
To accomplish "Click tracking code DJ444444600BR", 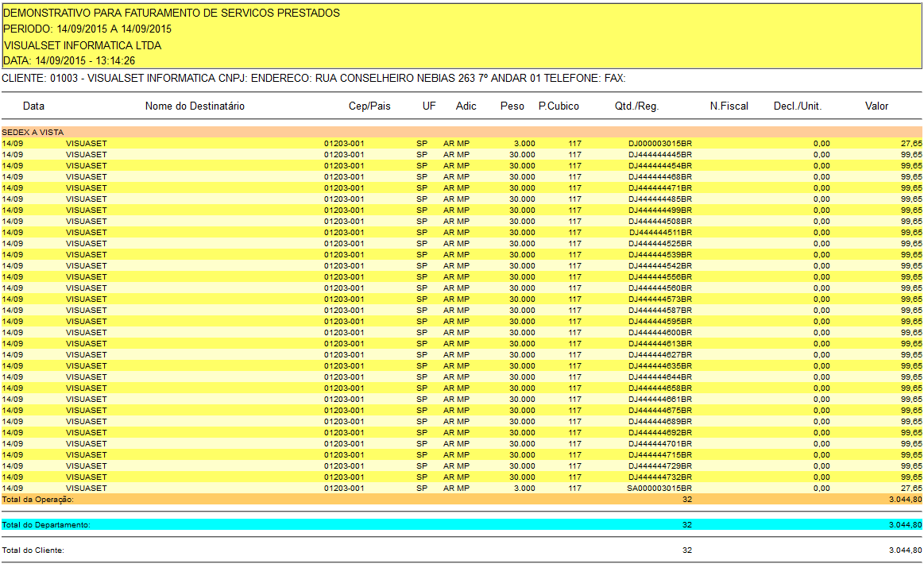I will tap(660, 332).
